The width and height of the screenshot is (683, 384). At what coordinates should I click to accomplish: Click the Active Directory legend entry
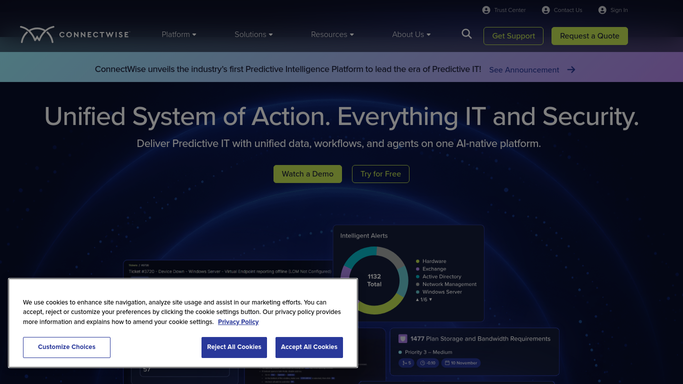tap(438, 276)
